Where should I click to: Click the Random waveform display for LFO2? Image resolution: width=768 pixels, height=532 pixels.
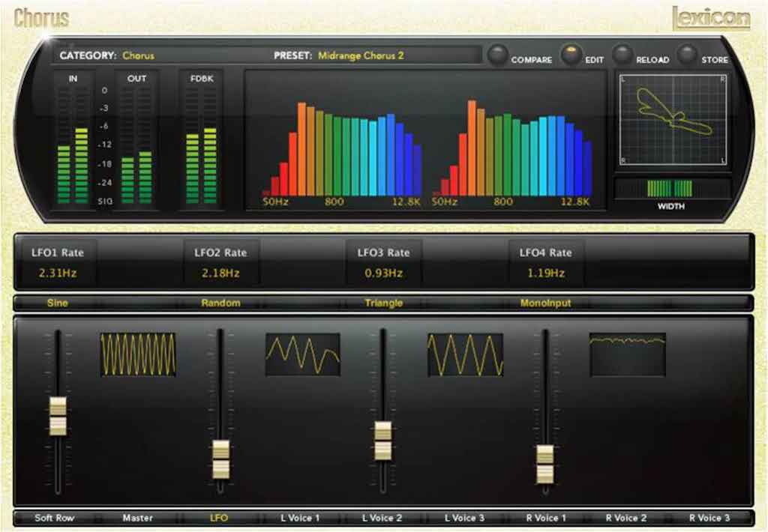click(x=302, y=352)
